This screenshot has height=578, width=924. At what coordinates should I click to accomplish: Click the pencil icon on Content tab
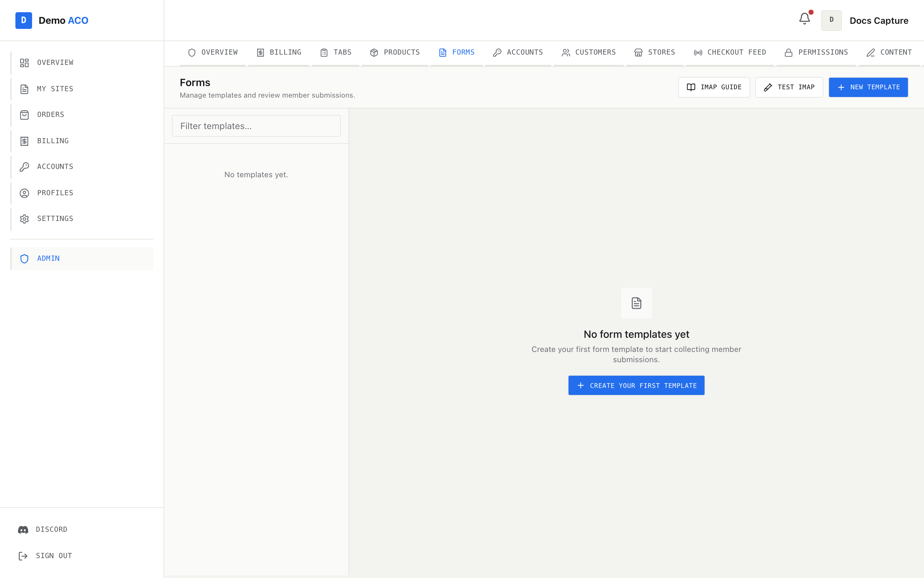tap(870, 52)
